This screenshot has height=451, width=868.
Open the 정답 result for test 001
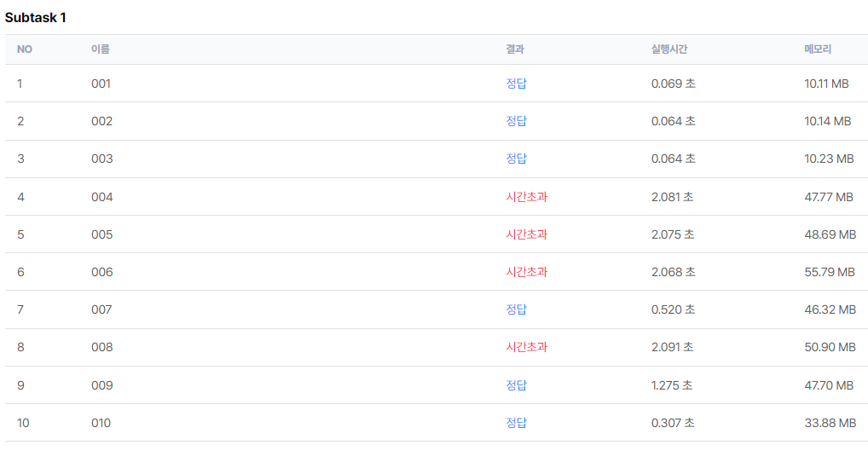click(x=516, y=84)
